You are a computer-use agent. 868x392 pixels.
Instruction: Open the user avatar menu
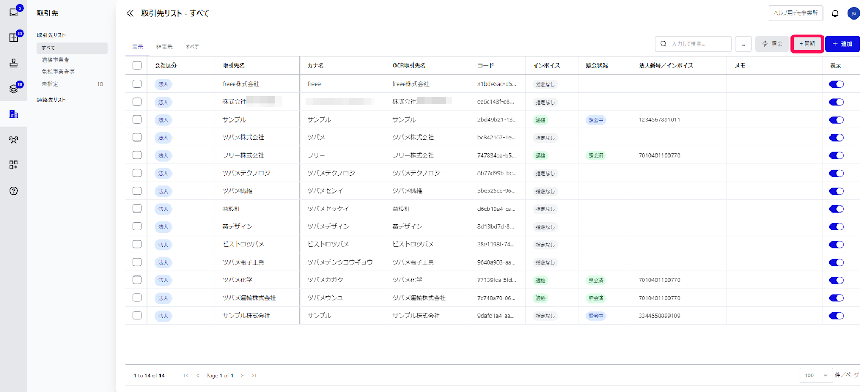pyautogui.click(x=854, y=13)
